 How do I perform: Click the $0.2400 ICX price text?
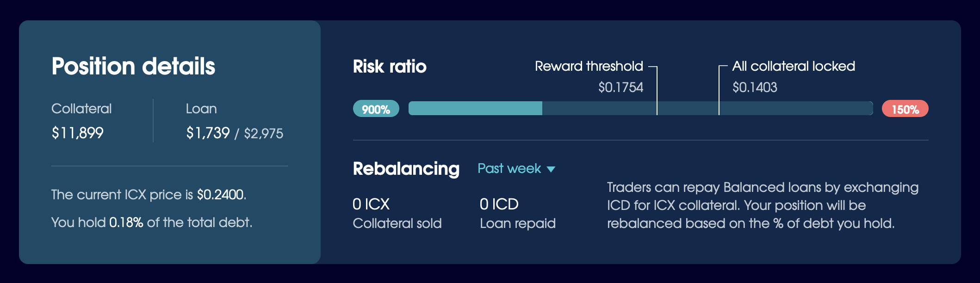(220, 195)
